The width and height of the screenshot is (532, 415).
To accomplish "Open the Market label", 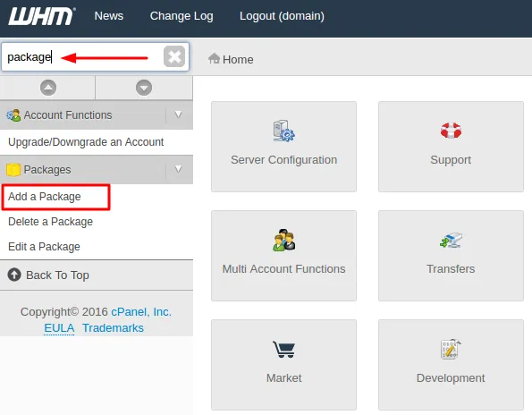I will tap(284, 378).
